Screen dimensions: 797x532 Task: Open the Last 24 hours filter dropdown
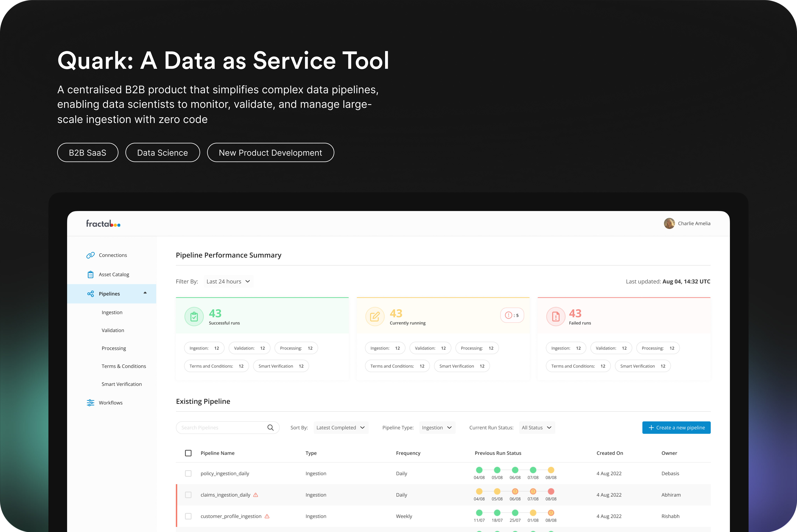click(x=228, y=282)
